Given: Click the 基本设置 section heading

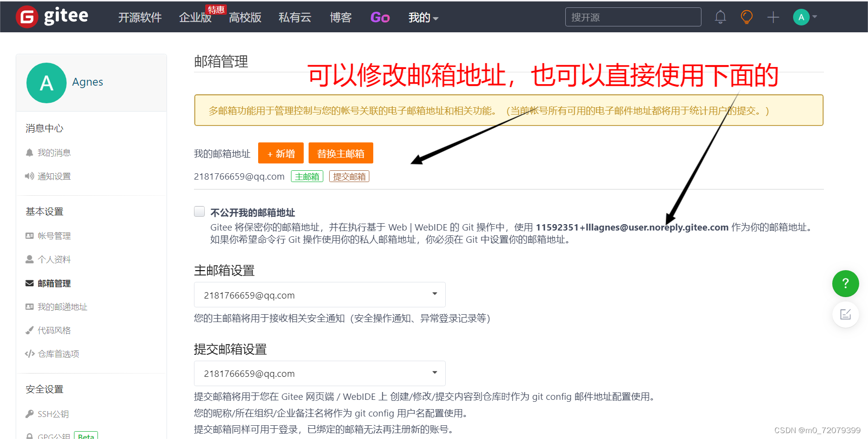Looking at the screenshot, I should tap(45, 211).
